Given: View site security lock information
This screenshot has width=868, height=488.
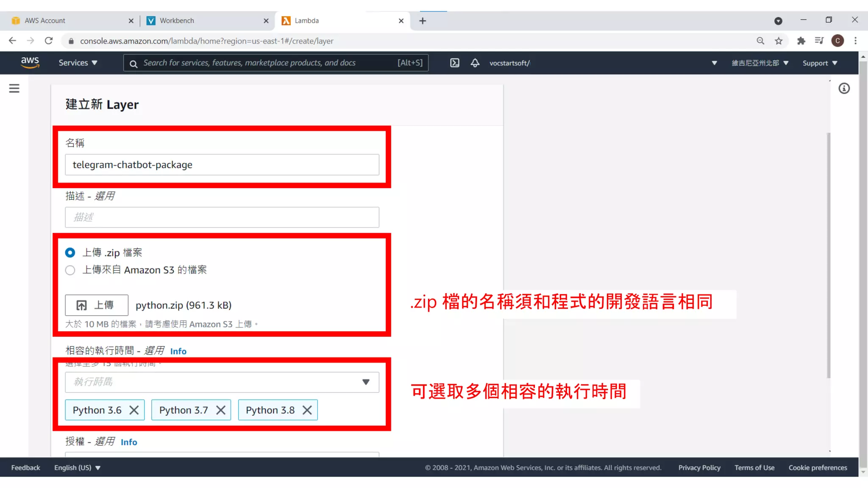Looking at the screenshot, I should tap(71, 41).
